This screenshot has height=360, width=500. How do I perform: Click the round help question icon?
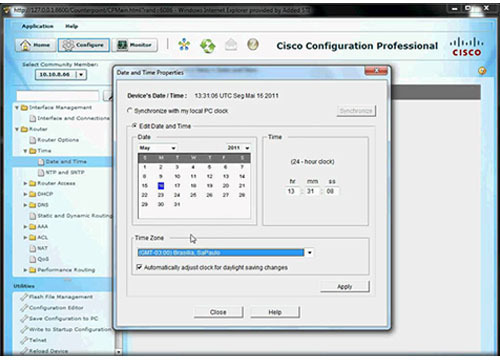pyautogui.click(x=253, y=44)
